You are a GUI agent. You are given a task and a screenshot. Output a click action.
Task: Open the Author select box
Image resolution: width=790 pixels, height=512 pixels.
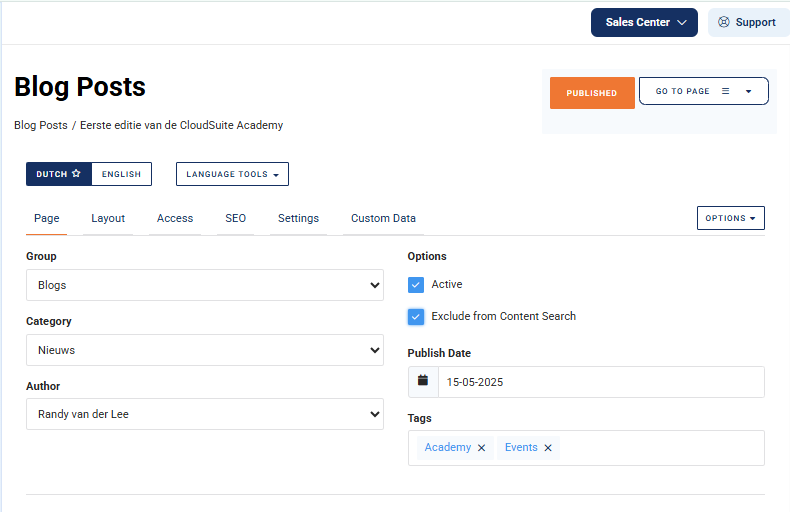(x=205, y=414)
